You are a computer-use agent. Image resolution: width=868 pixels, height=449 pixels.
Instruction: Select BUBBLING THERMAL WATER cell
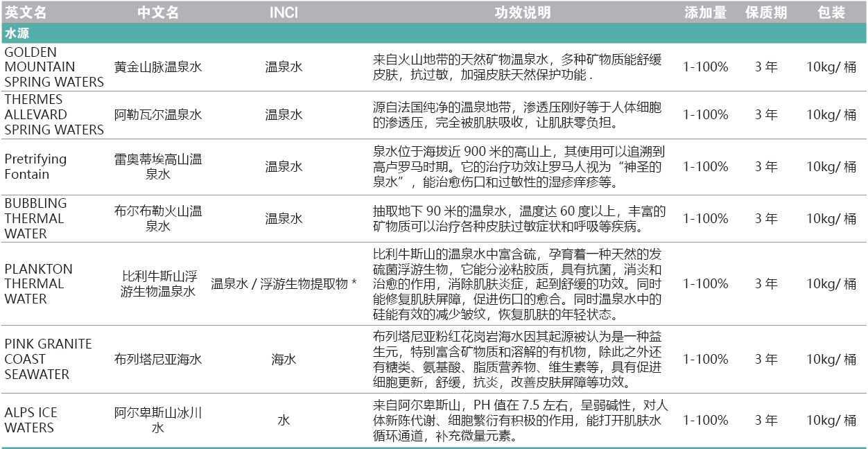[x=35, y=218]
